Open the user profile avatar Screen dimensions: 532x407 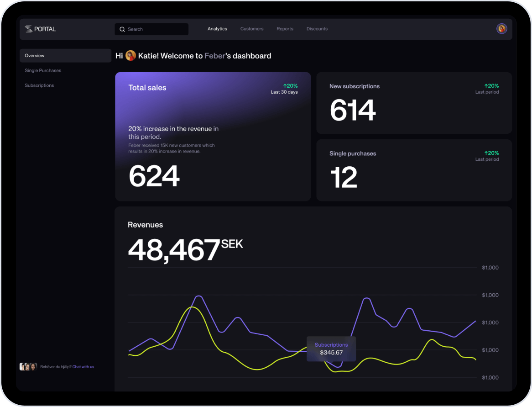(501, 29)
